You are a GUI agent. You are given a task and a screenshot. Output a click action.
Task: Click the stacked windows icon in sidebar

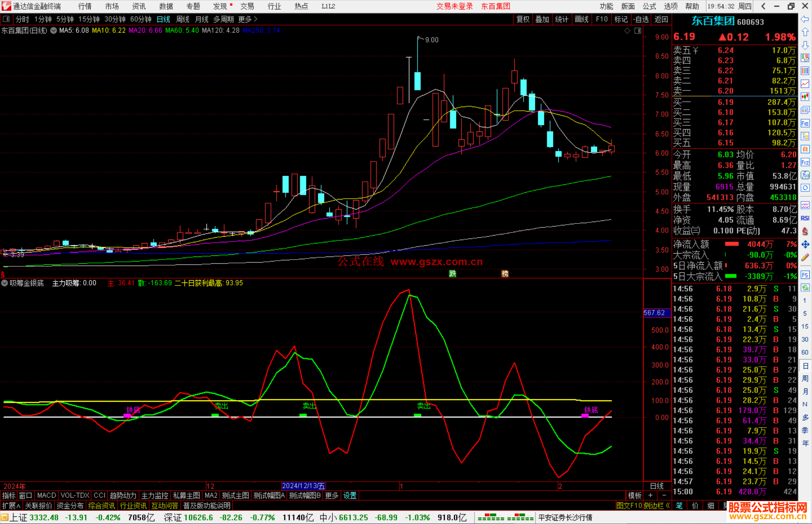805,110
